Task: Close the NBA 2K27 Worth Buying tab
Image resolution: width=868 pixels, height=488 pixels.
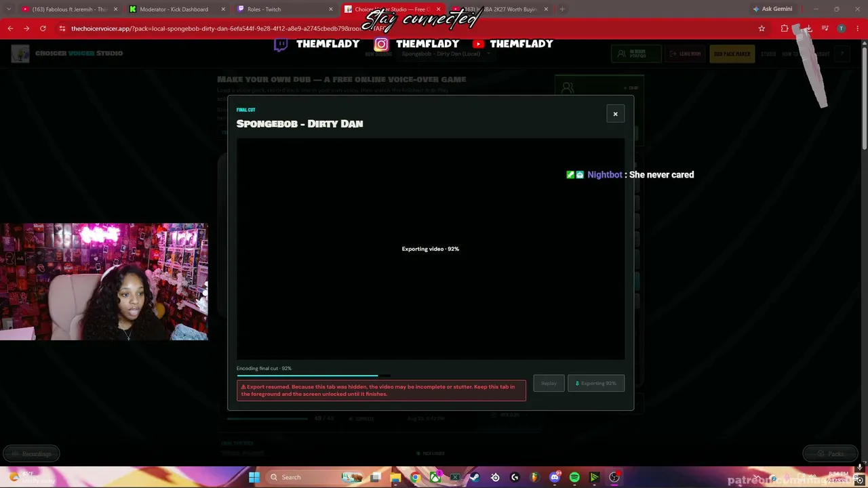Action: pyautogui.click(x=546, y=9)
